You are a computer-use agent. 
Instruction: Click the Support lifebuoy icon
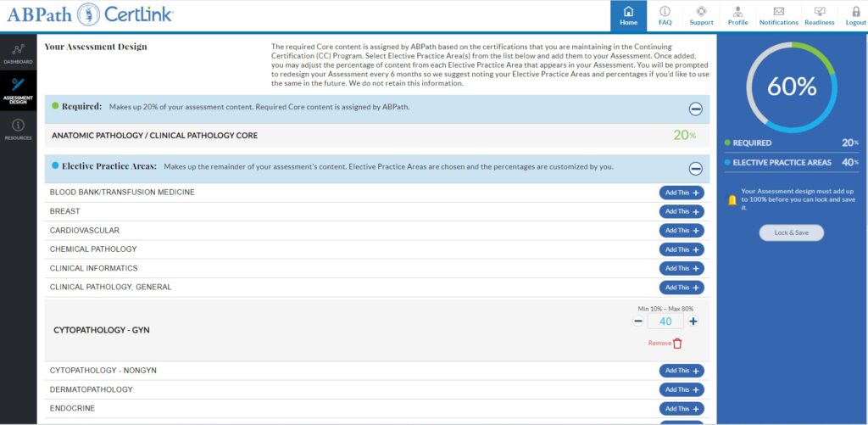point(701,12)
